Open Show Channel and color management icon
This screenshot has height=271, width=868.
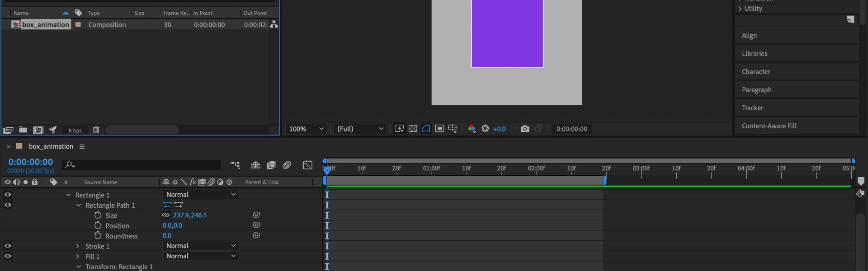[x=472, y=129]
